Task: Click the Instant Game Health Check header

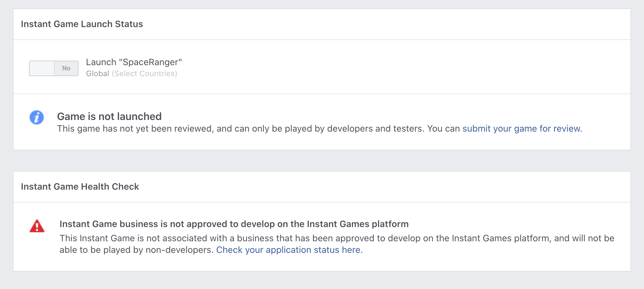Action: 80,187
